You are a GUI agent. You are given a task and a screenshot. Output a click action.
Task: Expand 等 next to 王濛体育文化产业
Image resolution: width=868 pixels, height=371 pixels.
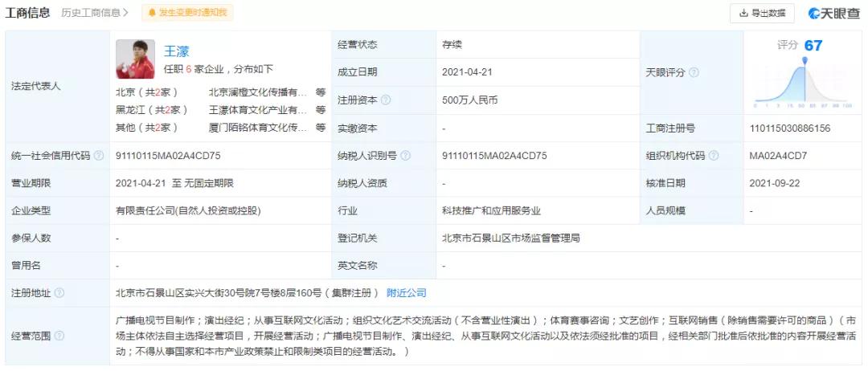[321, 109]
